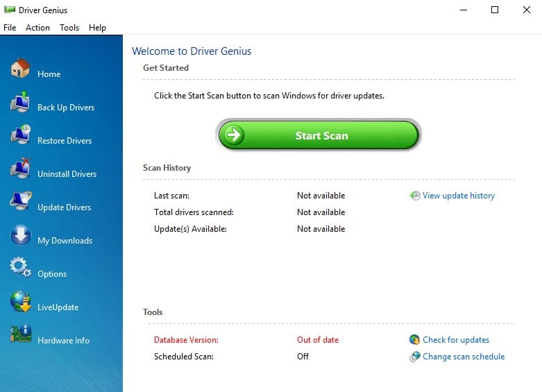Click the Check for updates link
542x392 pixels.
(456, 340)
